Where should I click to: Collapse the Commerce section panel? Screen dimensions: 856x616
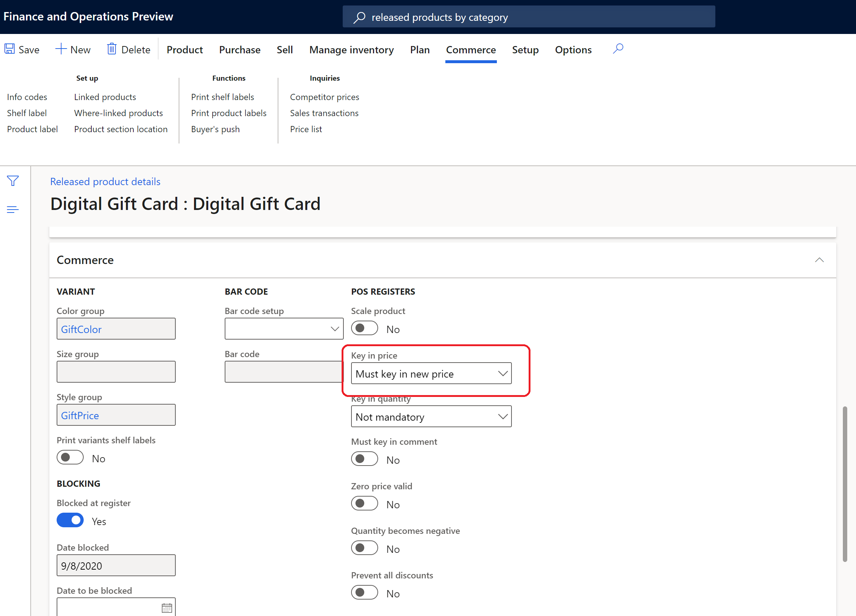tap(819, 260)
